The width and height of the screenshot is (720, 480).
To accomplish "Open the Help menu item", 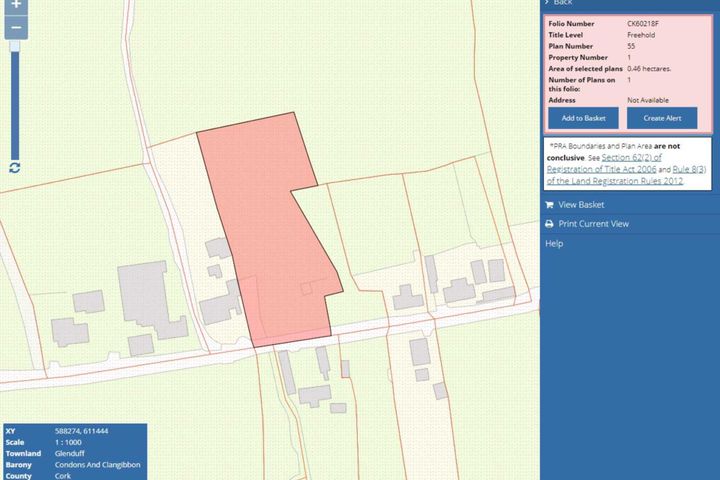I will coord(554,243).
